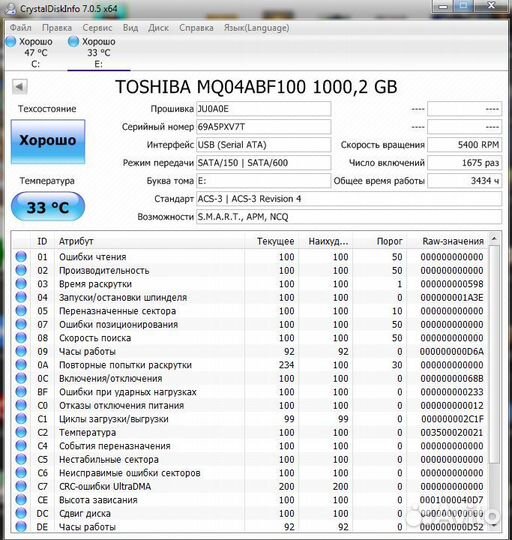Click the scroll-down arrow of attribute list
512x540 pixels.
[494, 526]
